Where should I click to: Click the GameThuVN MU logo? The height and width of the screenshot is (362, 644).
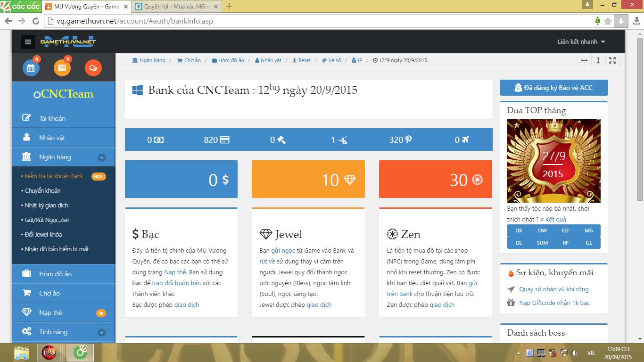(x=68, y=41)
